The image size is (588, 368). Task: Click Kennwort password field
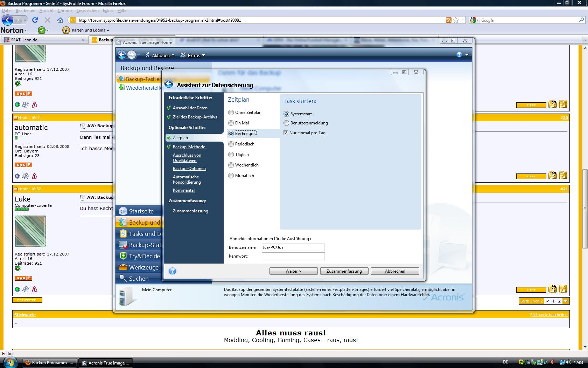pos(293,256)
